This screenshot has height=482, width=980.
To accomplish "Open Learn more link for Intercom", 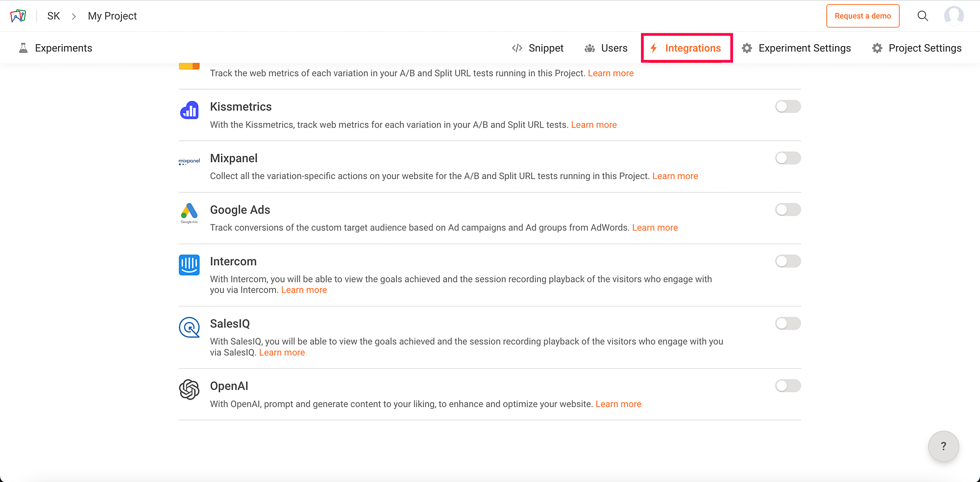I will [304, 290].
